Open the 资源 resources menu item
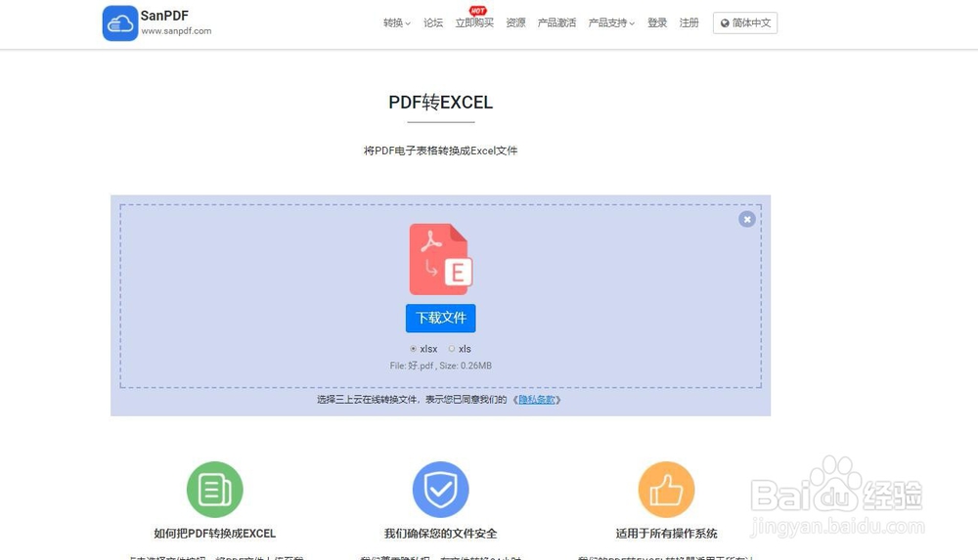The width and height of the screenshot is (978, 560). point(515,23)
